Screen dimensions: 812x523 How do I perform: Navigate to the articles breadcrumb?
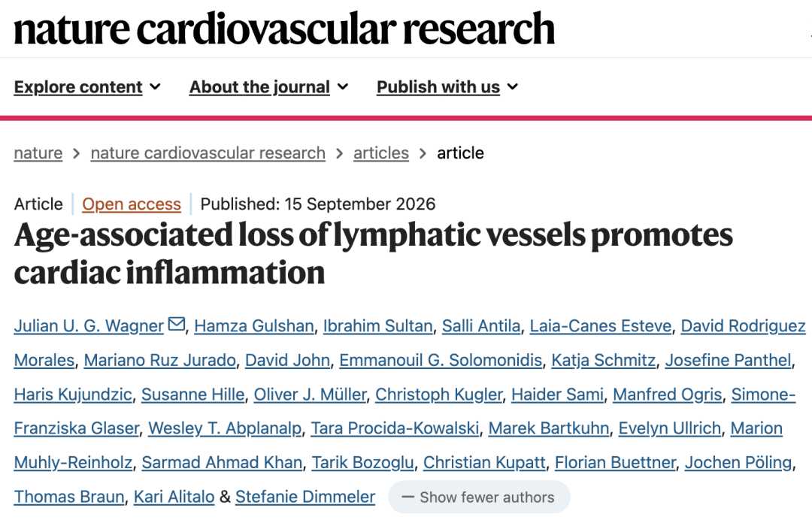point(381,153)
